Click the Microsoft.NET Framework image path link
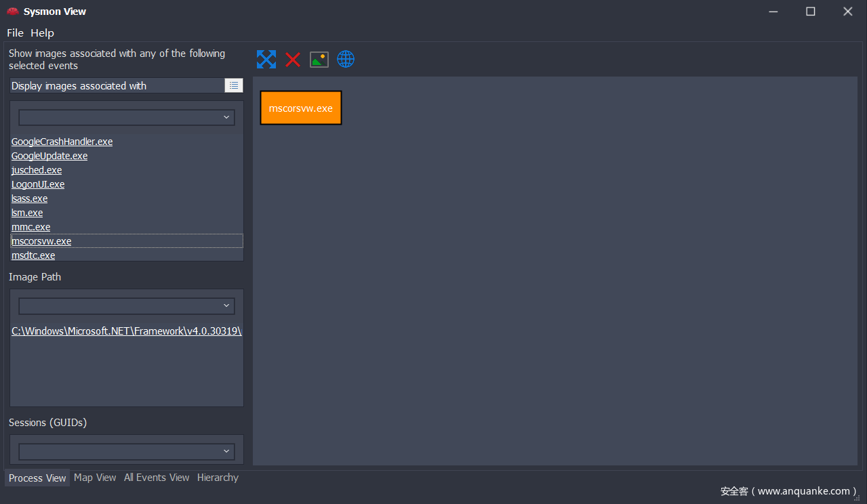 (127, 331)
